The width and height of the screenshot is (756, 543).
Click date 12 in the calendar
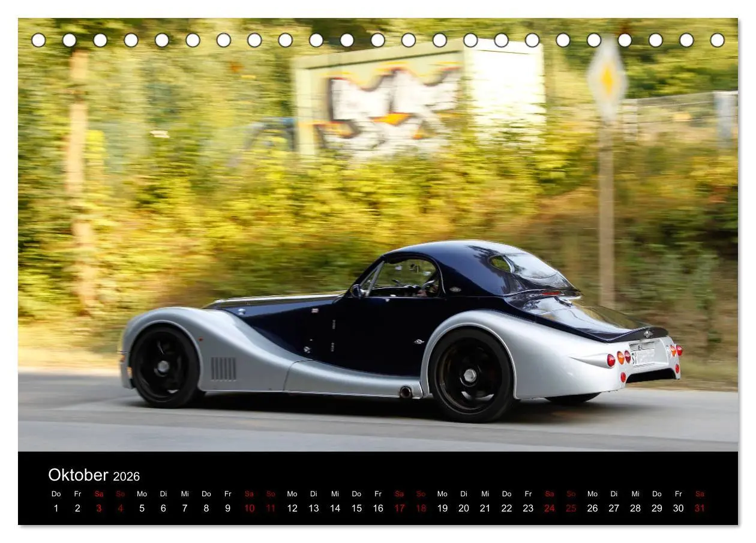click(292, 508)
